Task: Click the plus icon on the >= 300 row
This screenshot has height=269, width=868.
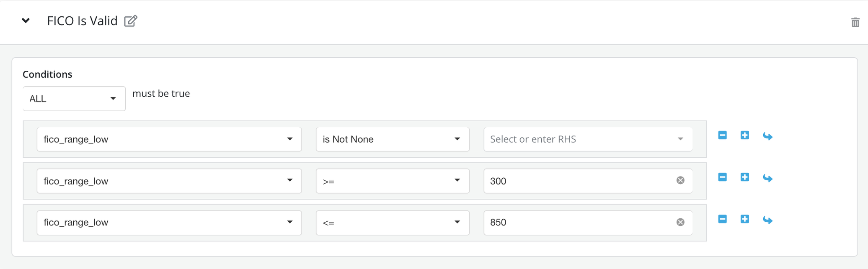Action: 744,177
